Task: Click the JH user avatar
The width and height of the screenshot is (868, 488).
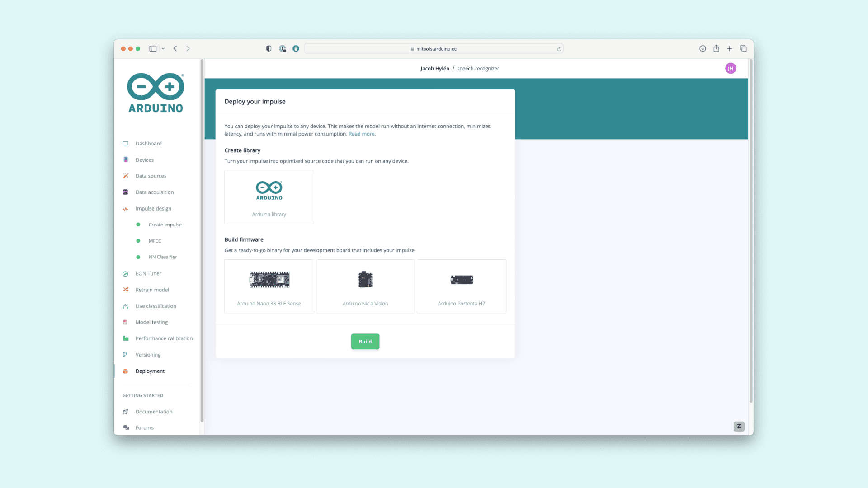Action: (731, 68)
